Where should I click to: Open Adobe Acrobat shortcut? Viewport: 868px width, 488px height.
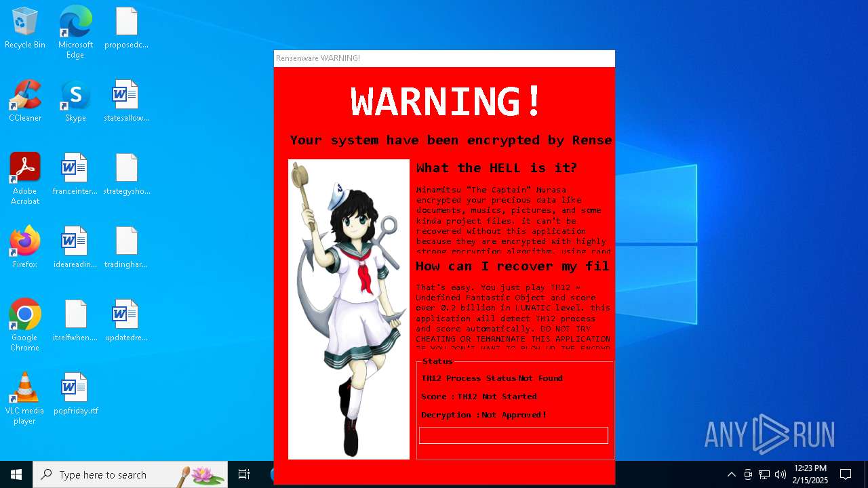click(25, 179)
